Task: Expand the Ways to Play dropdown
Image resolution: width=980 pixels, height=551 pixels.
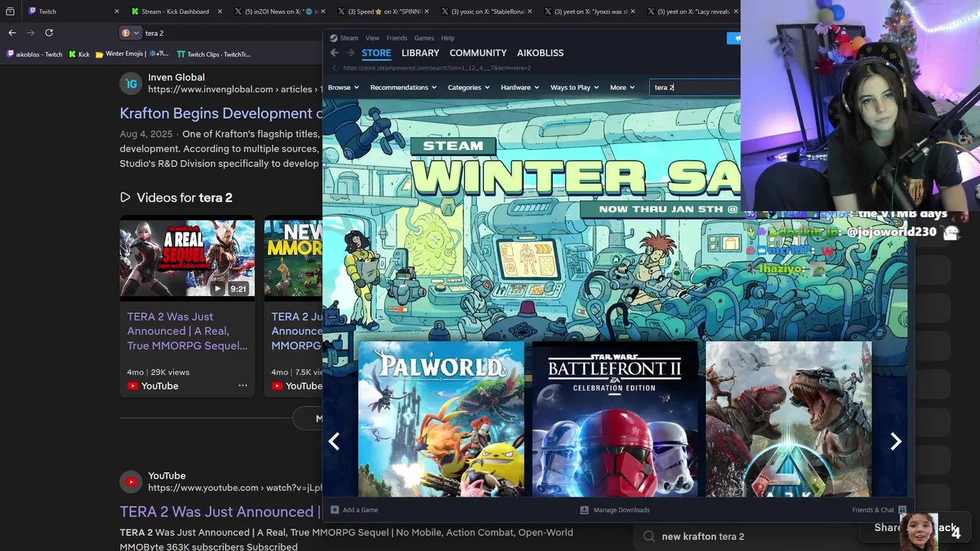Action: (x=574, y=87)
